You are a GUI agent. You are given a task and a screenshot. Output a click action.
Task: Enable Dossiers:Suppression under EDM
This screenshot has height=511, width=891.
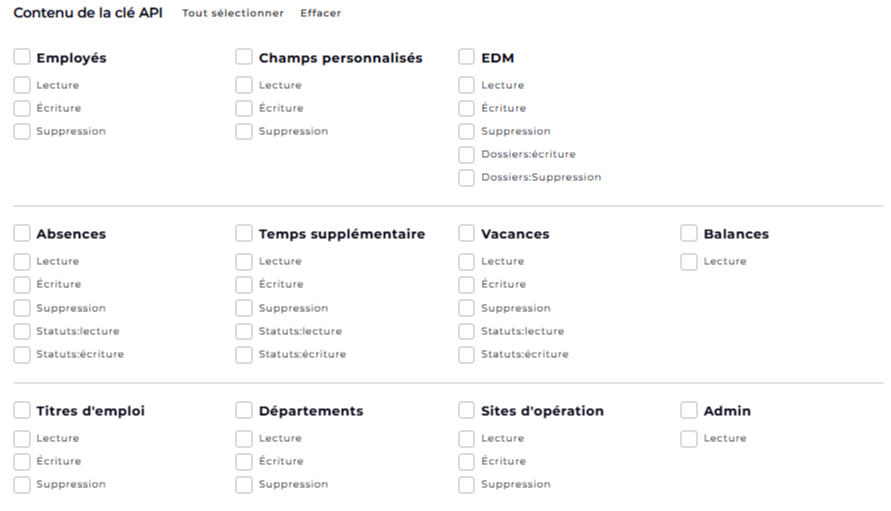click(x=466, y=177)
